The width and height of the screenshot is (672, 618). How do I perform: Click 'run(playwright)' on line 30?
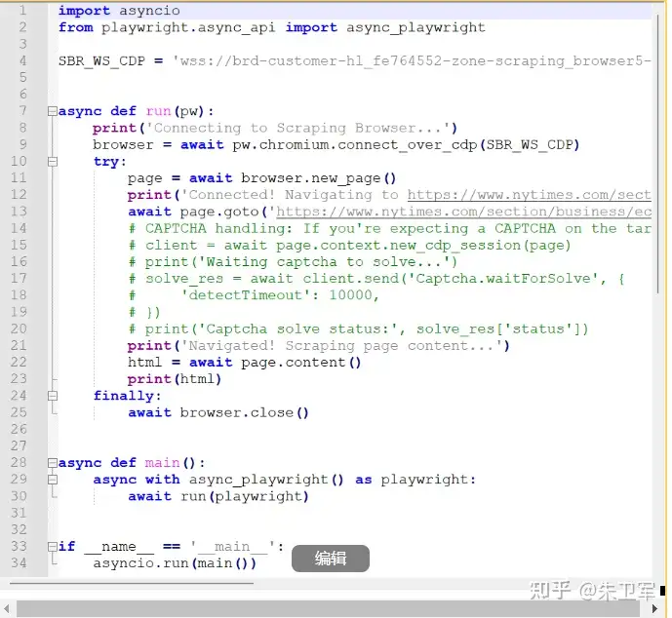[x=245, y=497]
